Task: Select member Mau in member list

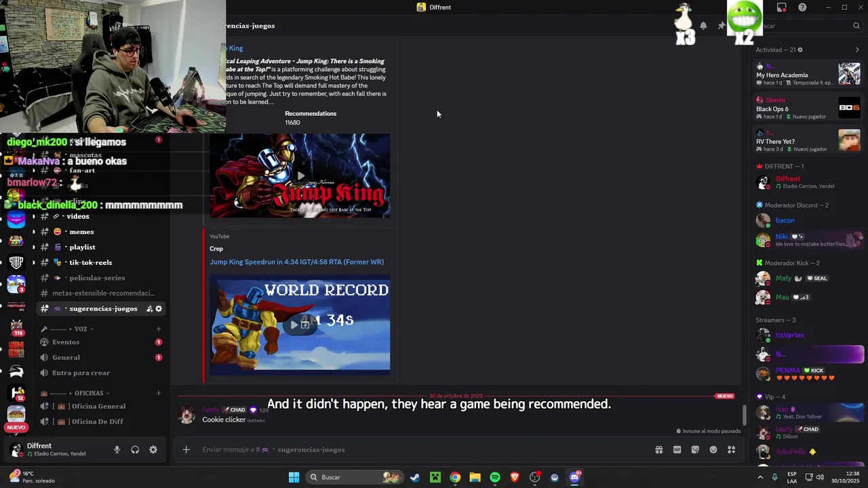Action: pyautogui.click(x=808, y=297)
